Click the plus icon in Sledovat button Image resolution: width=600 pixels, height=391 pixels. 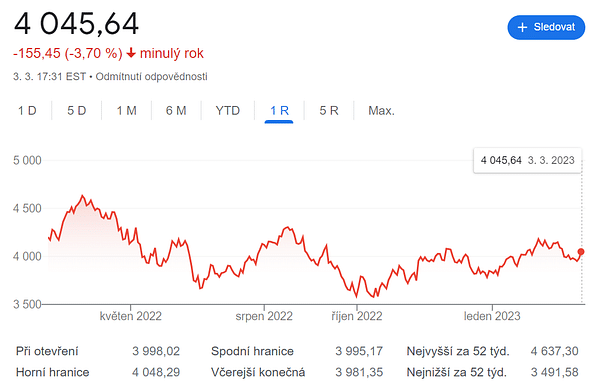(x=522, y=27)
